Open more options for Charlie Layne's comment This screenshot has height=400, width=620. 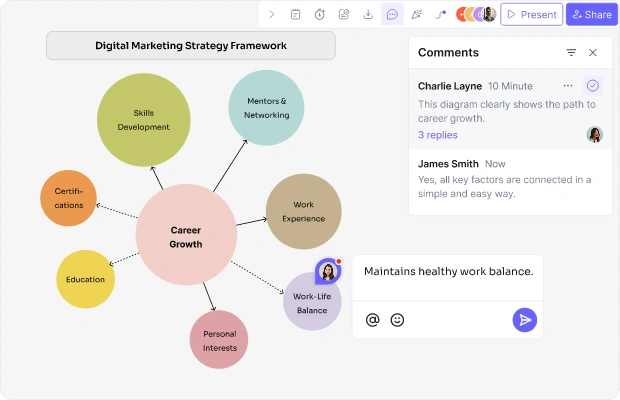pos(568,86)
